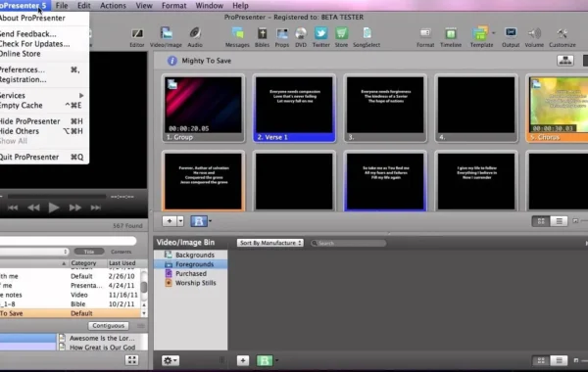Open the bin transition dropdown arrow

(x=276, y=360)
